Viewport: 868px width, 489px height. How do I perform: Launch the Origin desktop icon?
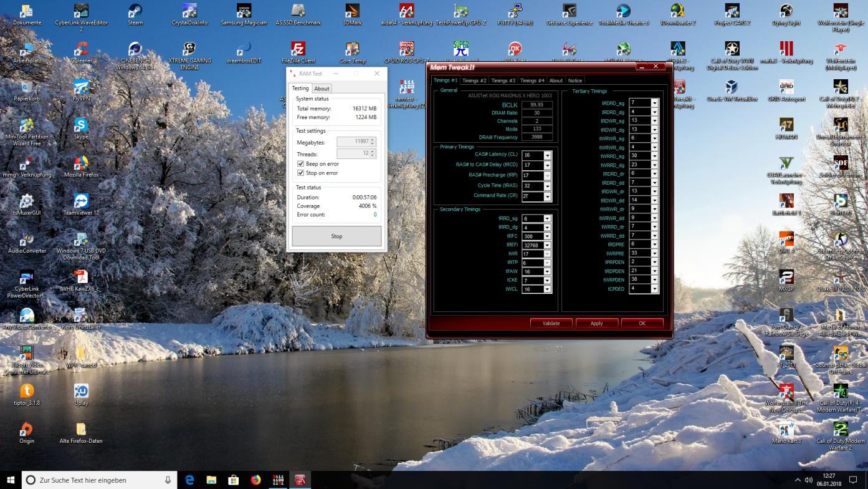[x=27, y=432]
